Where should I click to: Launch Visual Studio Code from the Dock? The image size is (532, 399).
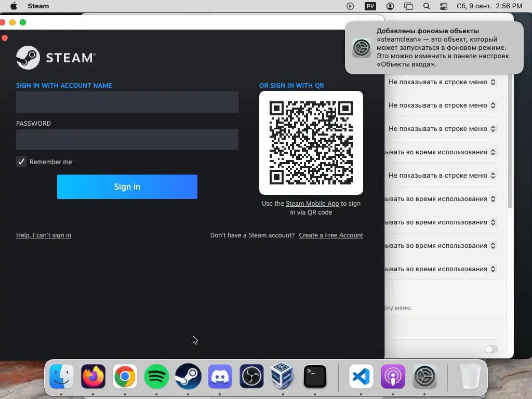[361, 376]
